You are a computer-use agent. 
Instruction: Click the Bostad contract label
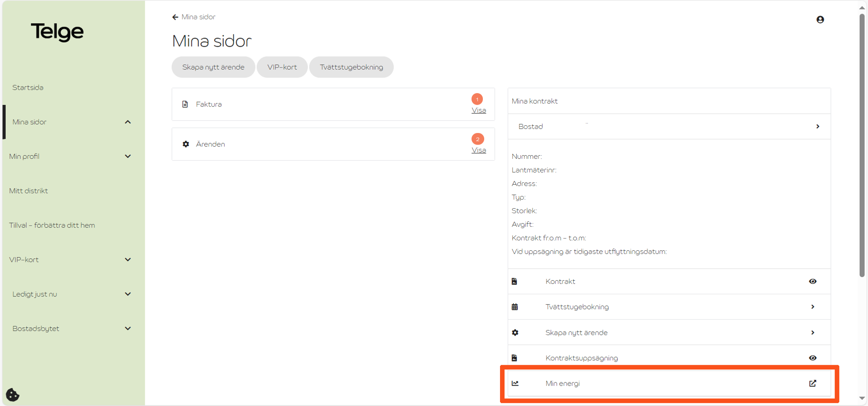click(x=530, y=126)
